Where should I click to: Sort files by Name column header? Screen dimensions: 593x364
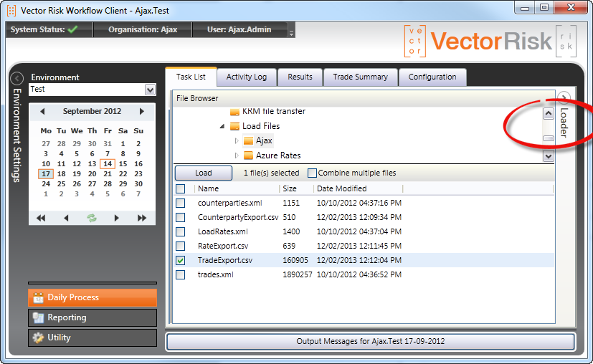(209, 188)
